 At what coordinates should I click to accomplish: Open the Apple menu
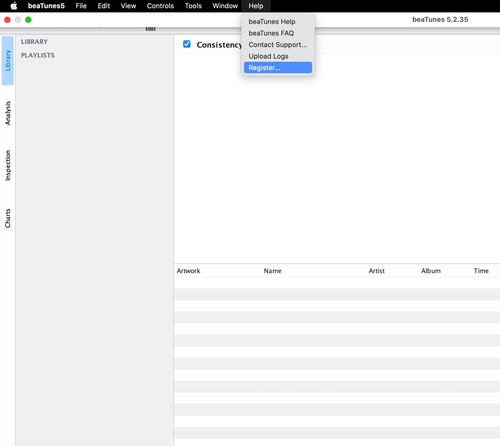click(x=14, y=6)
